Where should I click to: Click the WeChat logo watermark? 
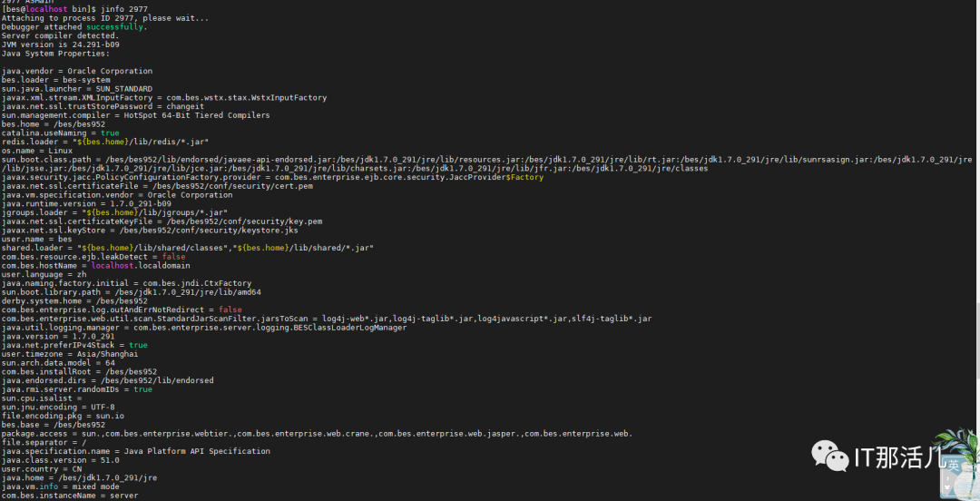tap(830, 456)
